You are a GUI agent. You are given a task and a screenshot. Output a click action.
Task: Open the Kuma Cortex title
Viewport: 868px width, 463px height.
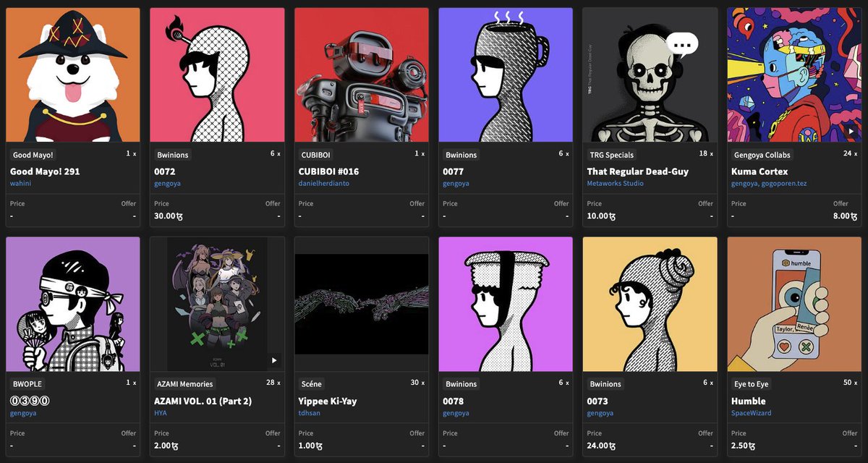tap(759, 171)
